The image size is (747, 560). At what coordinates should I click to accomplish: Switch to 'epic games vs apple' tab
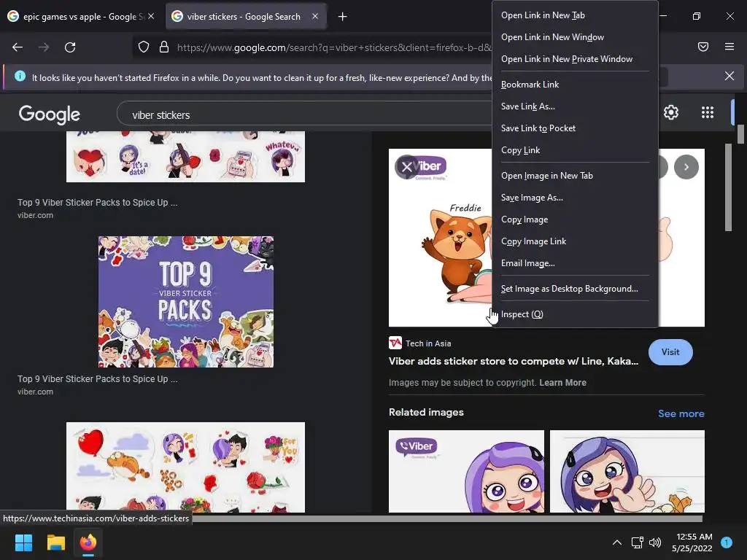81,17
